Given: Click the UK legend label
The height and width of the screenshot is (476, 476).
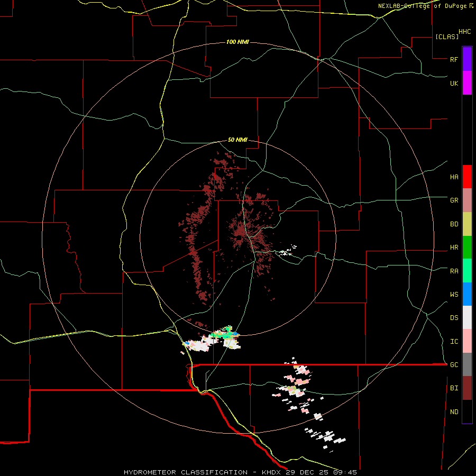Looking at the screenshot, I should [x=454, y=83].
